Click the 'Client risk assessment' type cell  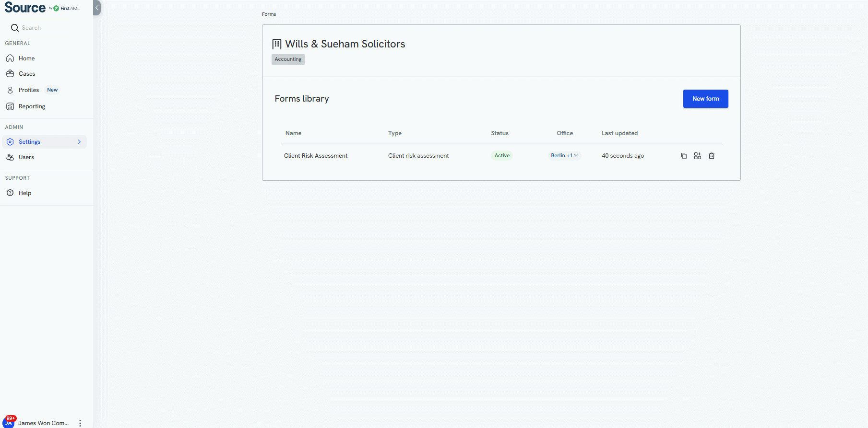(418, 156)
